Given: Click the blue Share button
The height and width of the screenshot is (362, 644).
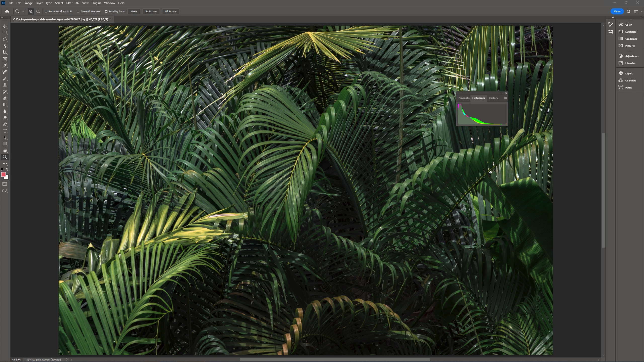Looking at the screenshot, I should (x=617, y=11).
